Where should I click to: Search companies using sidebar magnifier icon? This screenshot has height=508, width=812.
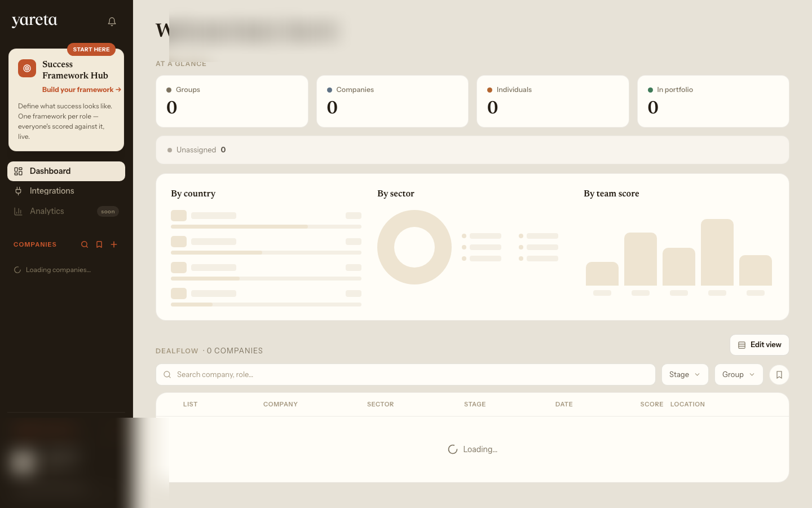click(x=85, y=244)
